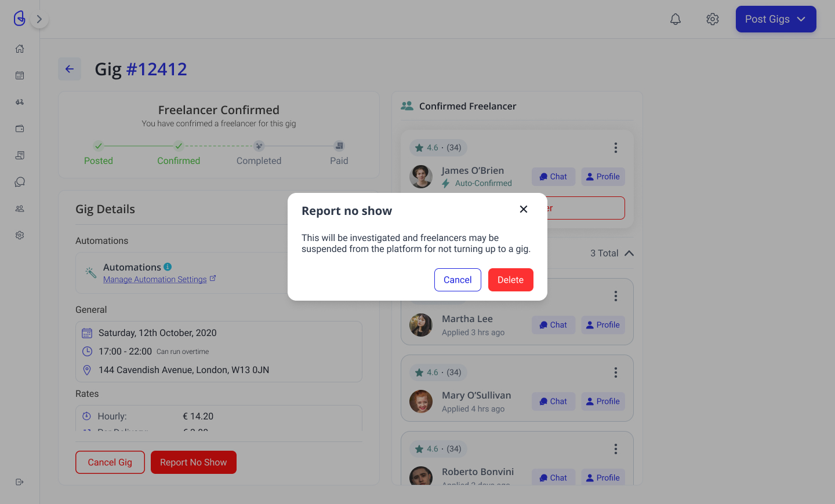Image resolution: width=835 pixels, height=504 pixels.
Task: Open calendar icon in sidebar
Action: pyautogui.click(x=20, y=75)
